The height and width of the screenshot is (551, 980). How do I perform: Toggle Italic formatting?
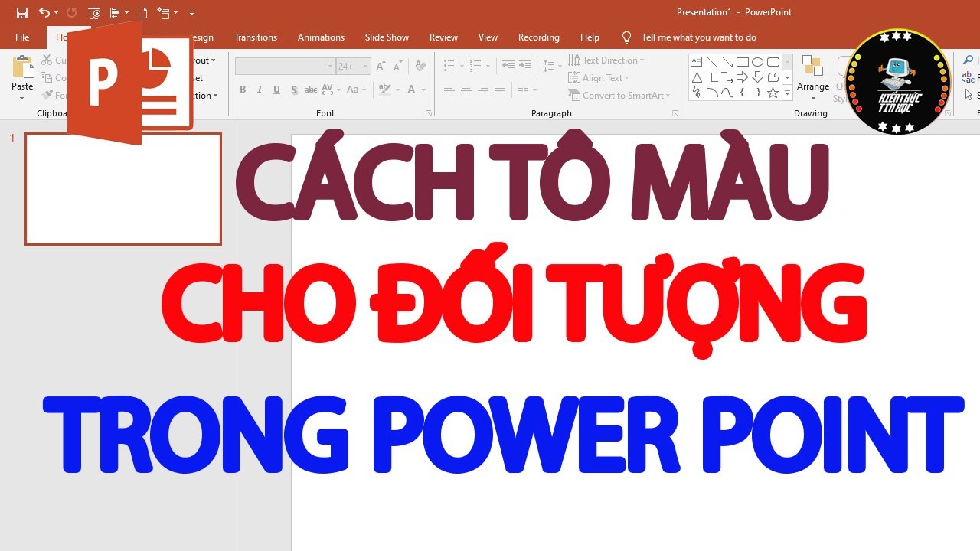(260, 90)
